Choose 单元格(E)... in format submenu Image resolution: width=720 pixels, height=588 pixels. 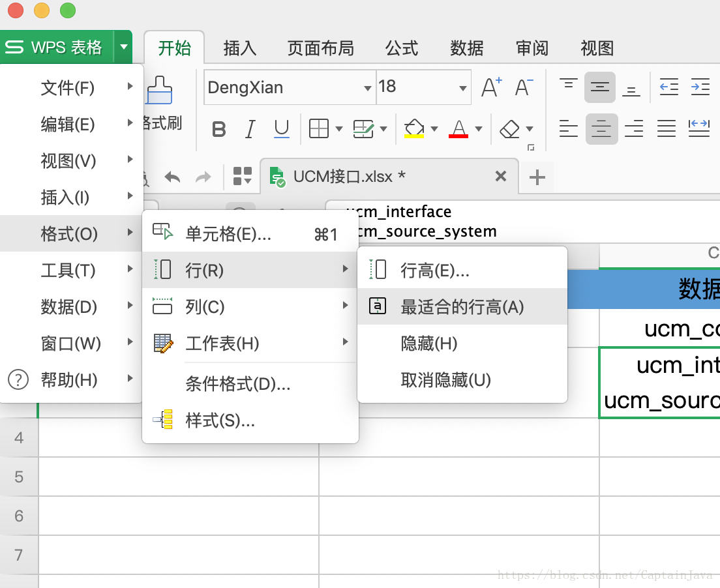(x=250, y=233)
